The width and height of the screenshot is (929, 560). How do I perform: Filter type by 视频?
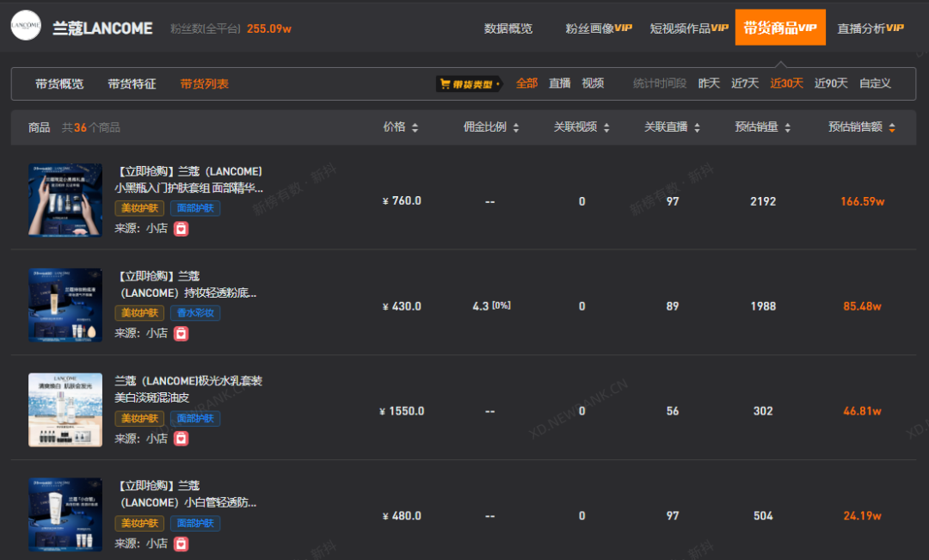[x=593, y=83]
